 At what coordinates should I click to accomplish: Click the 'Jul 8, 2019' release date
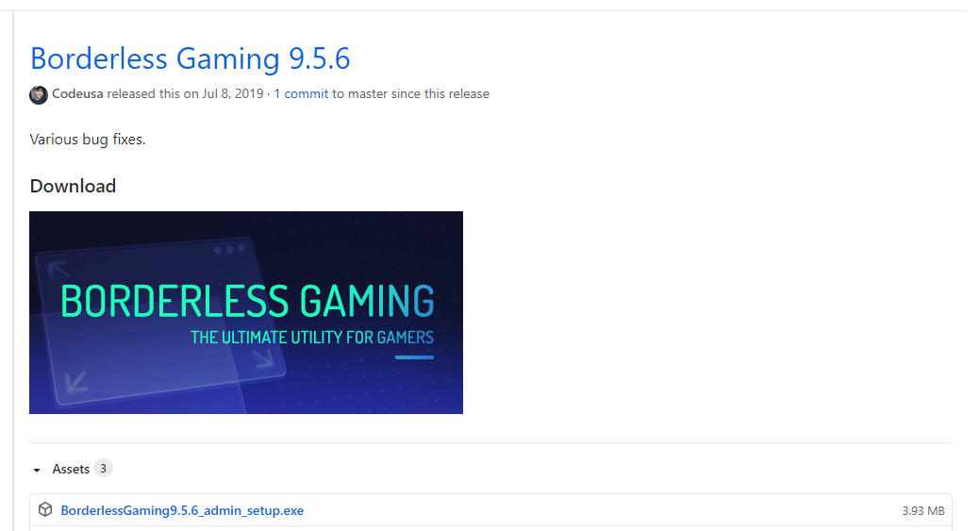232,93
